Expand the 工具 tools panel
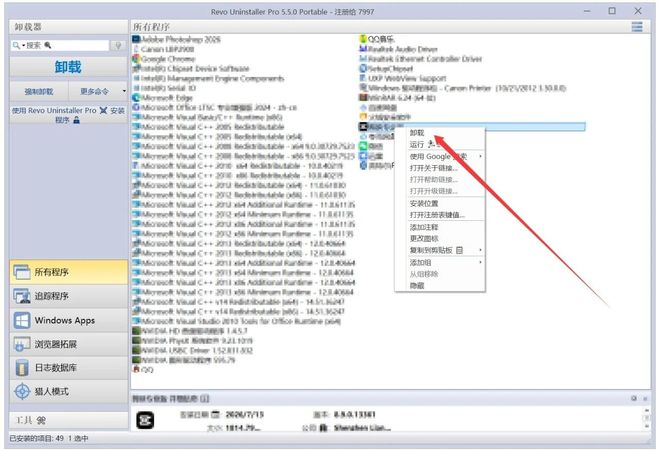Image resolution: width=660 pixels, height=451 pixels. [68, 420]
